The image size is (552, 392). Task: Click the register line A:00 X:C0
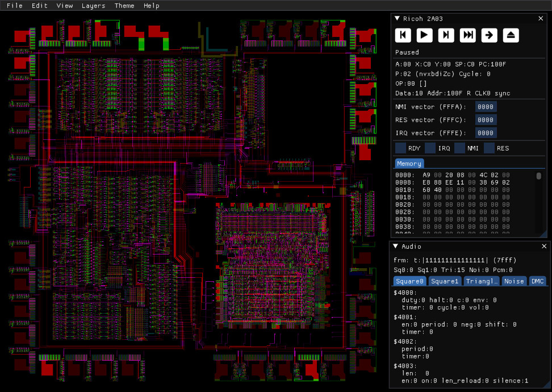point(450,64)
